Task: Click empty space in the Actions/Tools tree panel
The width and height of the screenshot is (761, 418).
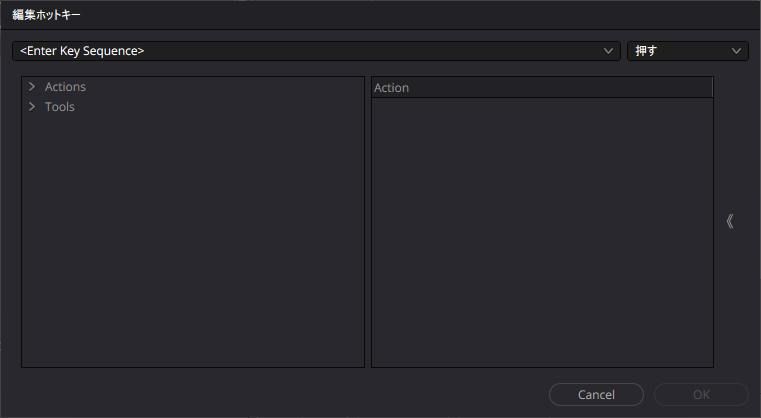Action: point(192,250)
